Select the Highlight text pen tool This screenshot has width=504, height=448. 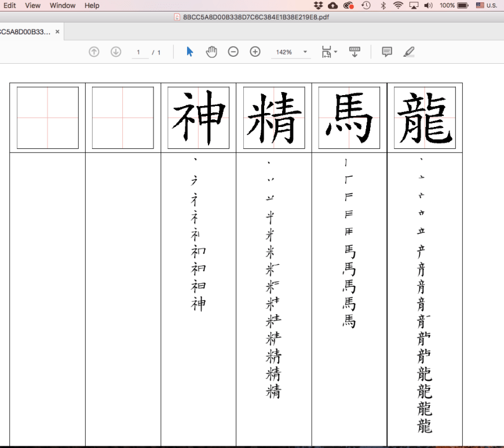(x=409, y=52)
